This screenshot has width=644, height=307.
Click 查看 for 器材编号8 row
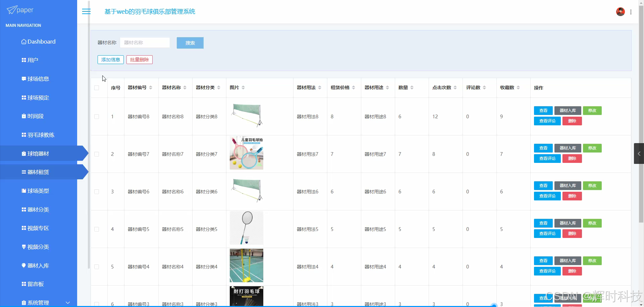(543, 111)
